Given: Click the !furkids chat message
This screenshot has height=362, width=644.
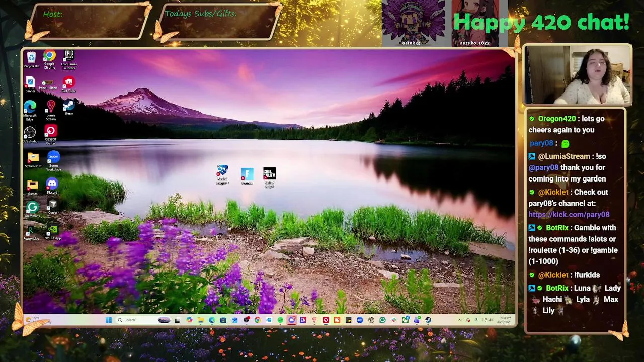Looking at the screenshot, I should coord(587,275).
